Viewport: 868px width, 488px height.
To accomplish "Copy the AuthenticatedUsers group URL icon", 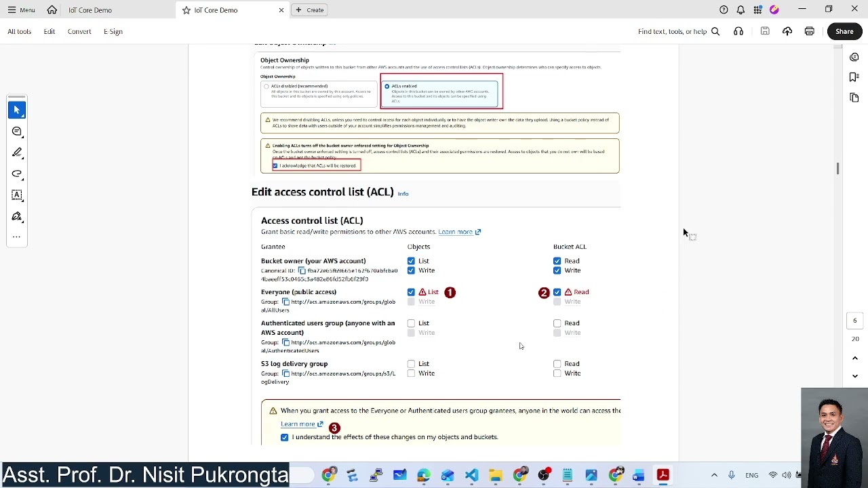I will [x=285, y=343].
